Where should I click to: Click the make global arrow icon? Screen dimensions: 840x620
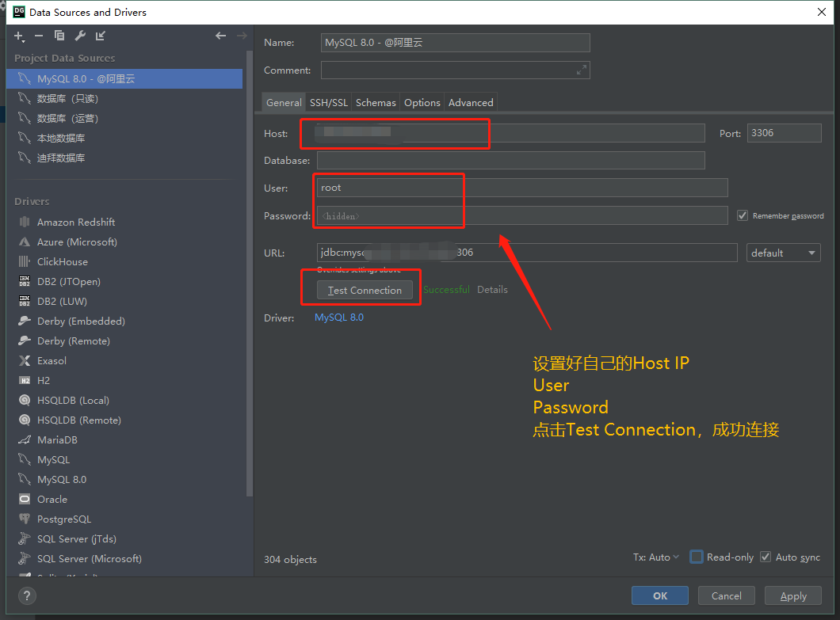[100, 36]
